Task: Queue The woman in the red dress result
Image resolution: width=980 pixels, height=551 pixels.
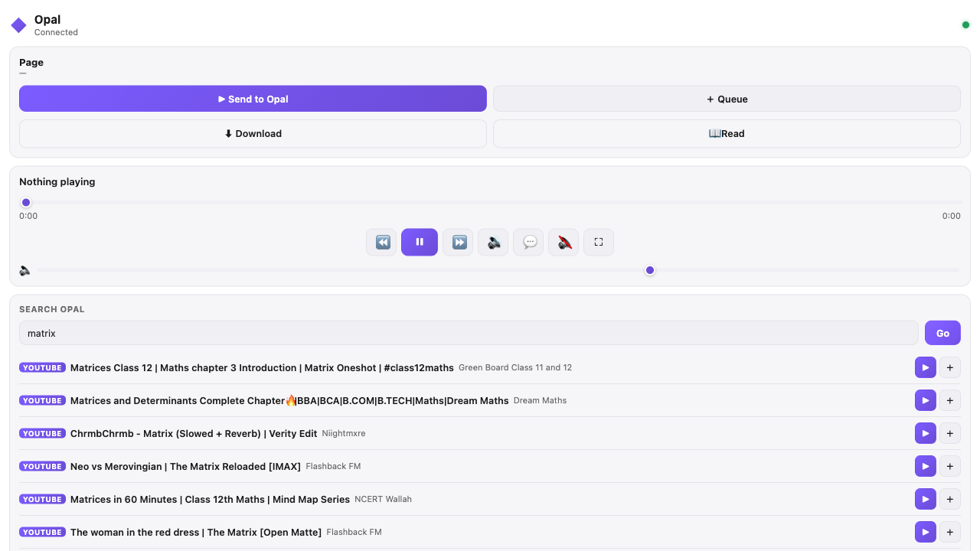Action: [950, 532]
